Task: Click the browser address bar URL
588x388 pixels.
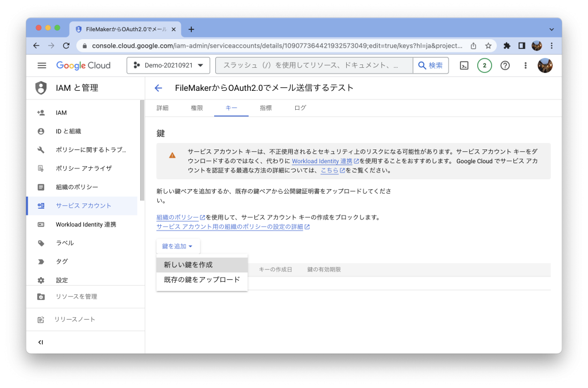Action: pyautogui.click(x=277, y=46)
